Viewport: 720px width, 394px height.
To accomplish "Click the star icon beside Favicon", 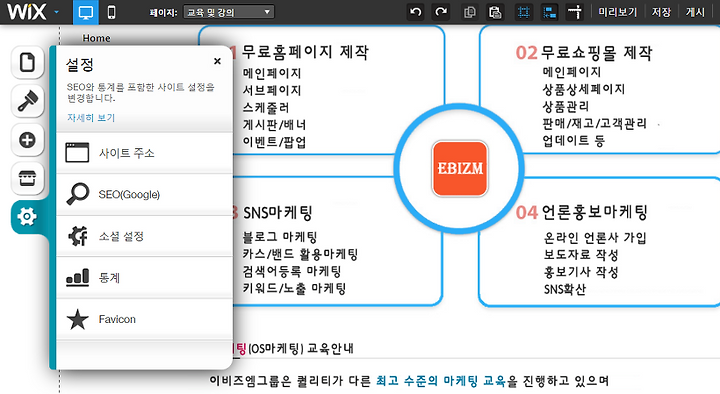I will pos(77,319).
